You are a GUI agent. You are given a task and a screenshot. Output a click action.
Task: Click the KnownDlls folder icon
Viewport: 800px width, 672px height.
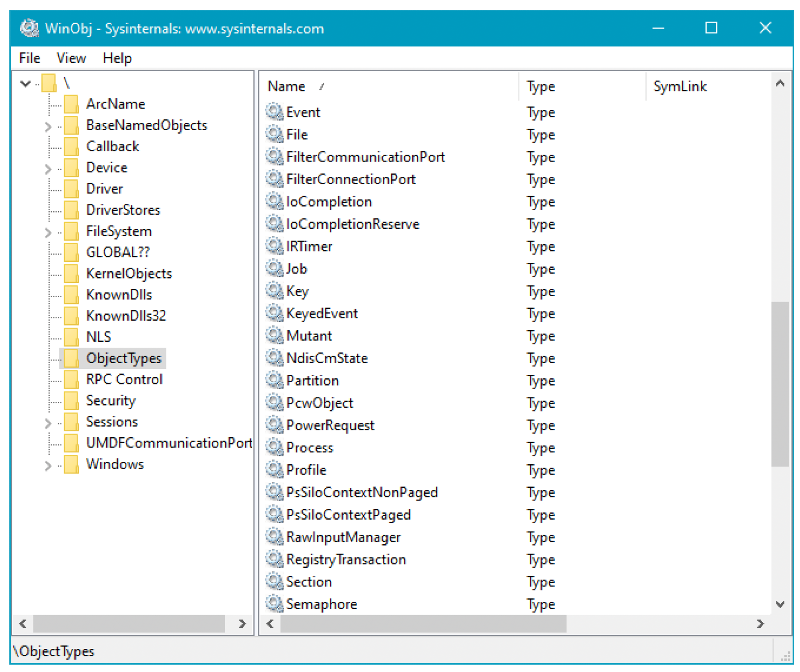(71, 294)
